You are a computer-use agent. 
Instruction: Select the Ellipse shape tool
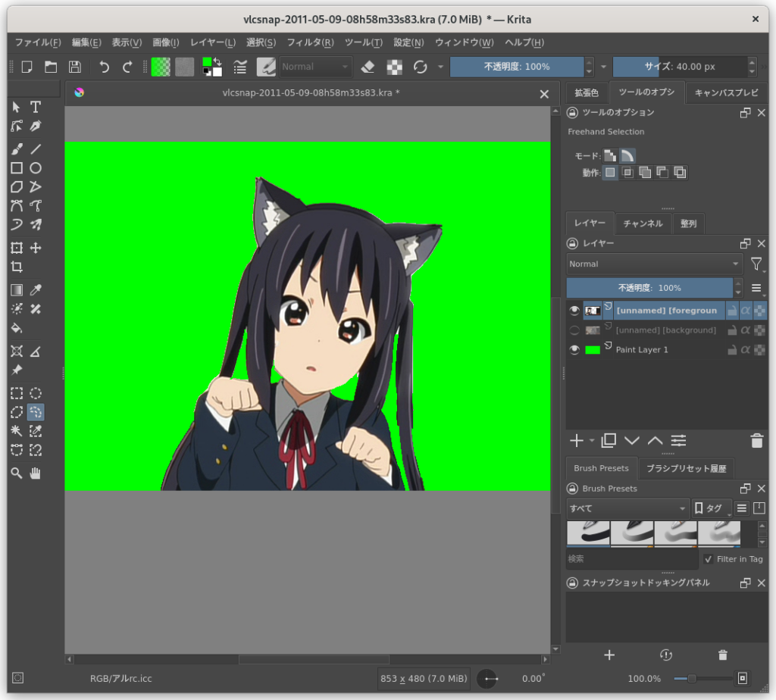(x=36, y=168)
